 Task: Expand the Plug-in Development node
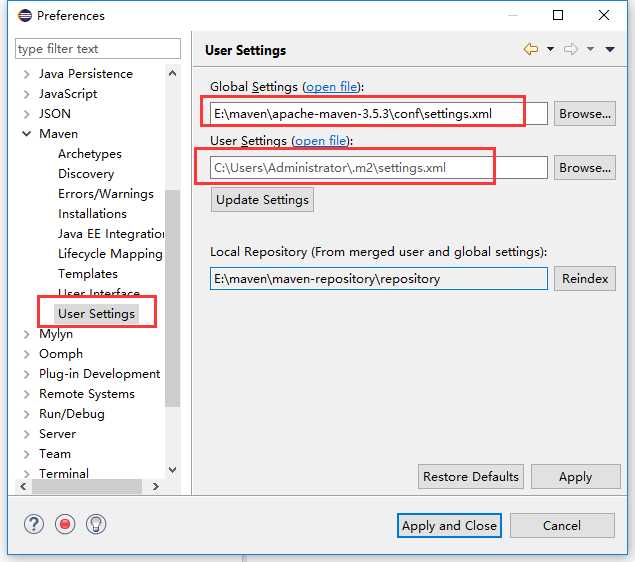click(x=26, y=374)
